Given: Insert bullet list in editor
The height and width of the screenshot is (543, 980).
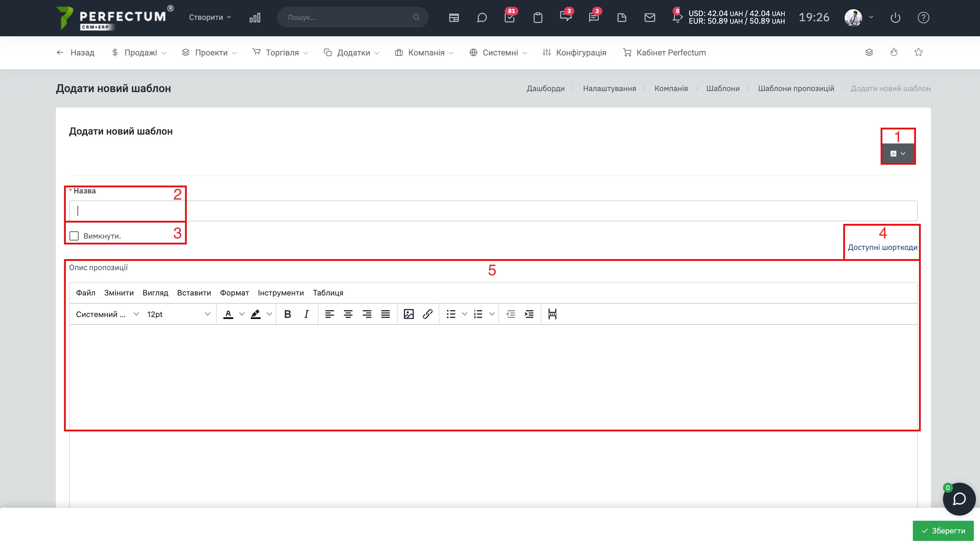Looking at the screenshot, I should pos(451,314).
